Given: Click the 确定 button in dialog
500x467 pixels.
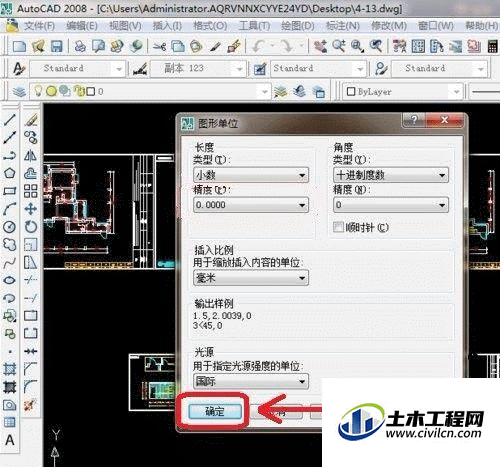Looking at the screenshot, I should tap(215, 412).
